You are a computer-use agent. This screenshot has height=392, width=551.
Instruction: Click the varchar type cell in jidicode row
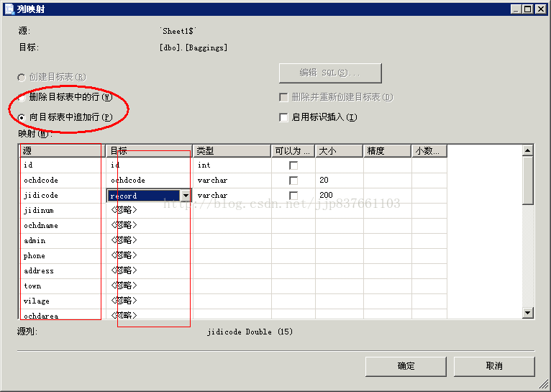pyautogui.click(x=232, y=196)
